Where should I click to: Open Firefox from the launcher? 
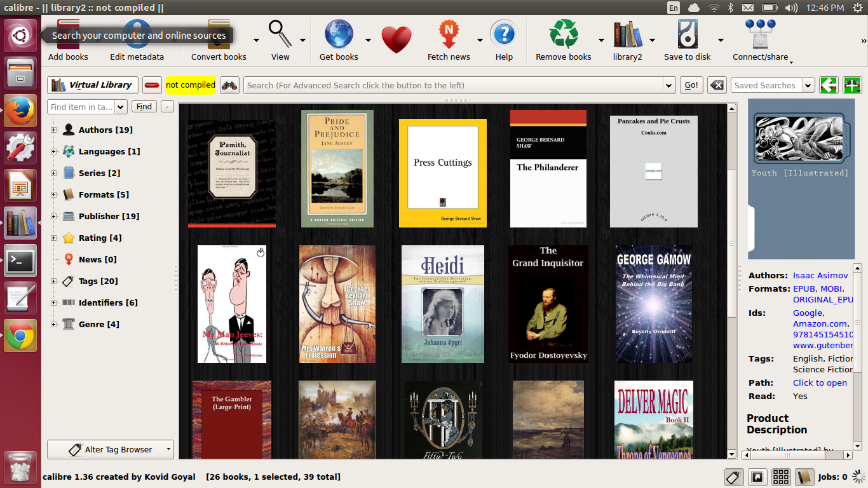(20, 111)
